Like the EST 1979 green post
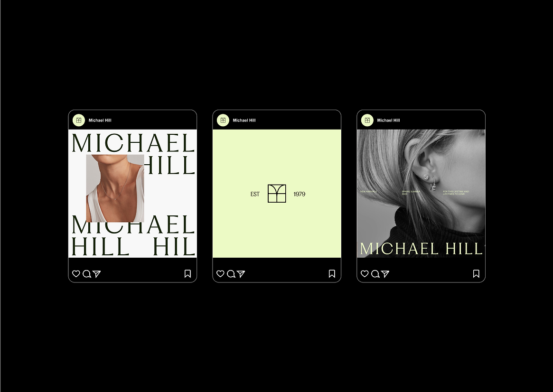This screenshot has width=553, height=392. [x=220, y=273]
